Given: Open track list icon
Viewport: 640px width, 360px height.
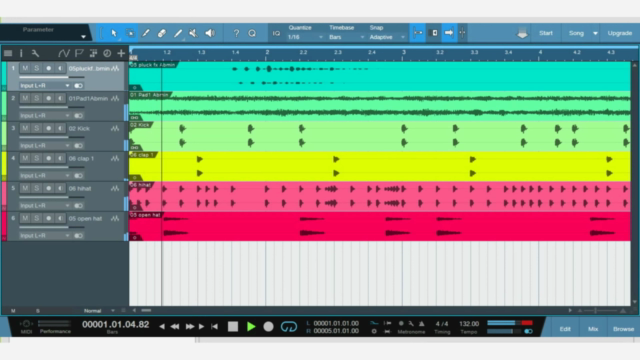Looking at the screenshot, I should pyautogui.click(x=8, y=53).
